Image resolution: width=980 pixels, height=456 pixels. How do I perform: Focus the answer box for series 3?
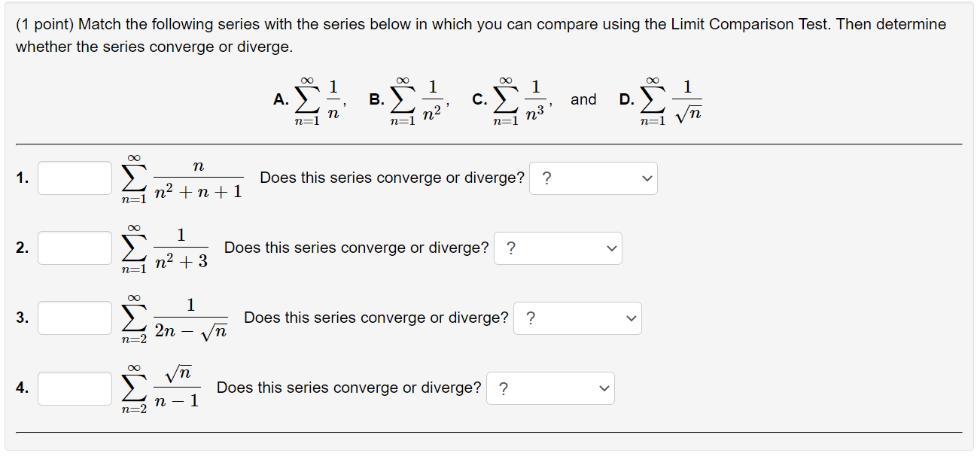(x=75, y=318)
